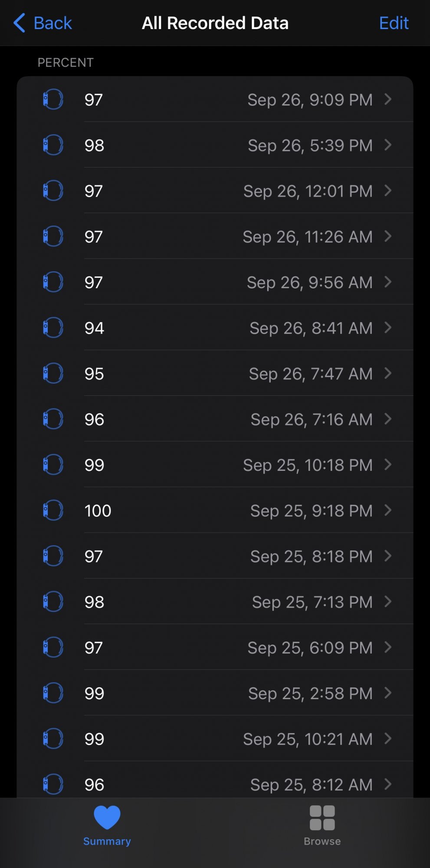Tap the heart Summary icon
430x868 pixels.
(x=107, y=817)
